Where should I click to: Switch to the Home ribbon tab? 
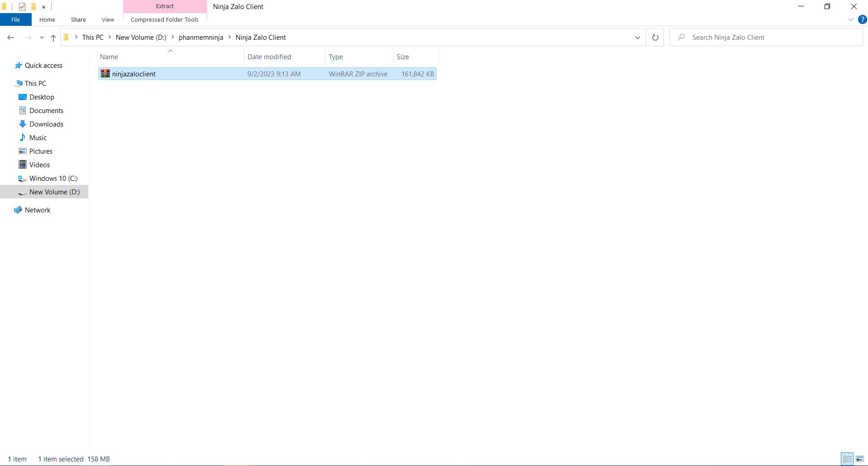(47, 19)
